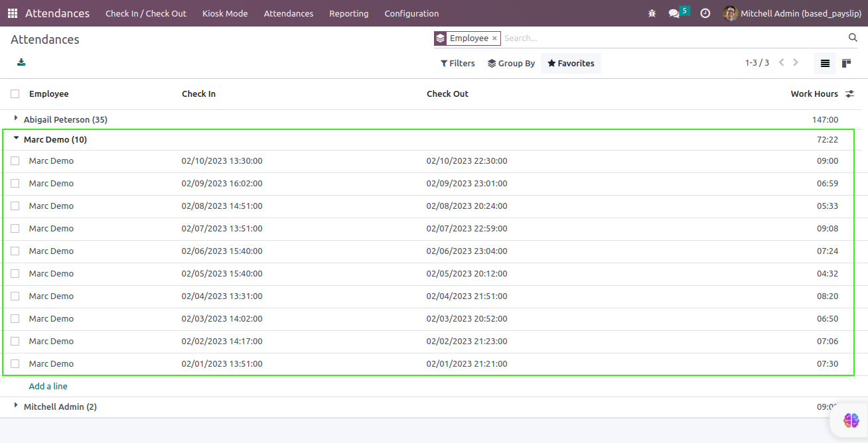The height and width of the screenshot is (443, 868).
Task: Click work hours total 147:00
Action: point(825,120)
